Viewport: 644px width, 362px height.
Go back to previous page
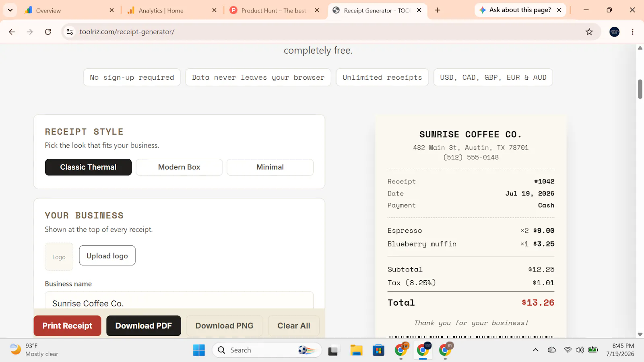12,32
